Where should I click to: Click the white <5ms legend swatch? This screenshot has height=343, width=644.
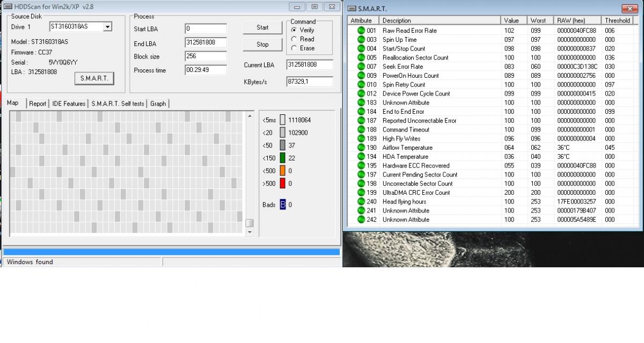[x=282, y=120]
